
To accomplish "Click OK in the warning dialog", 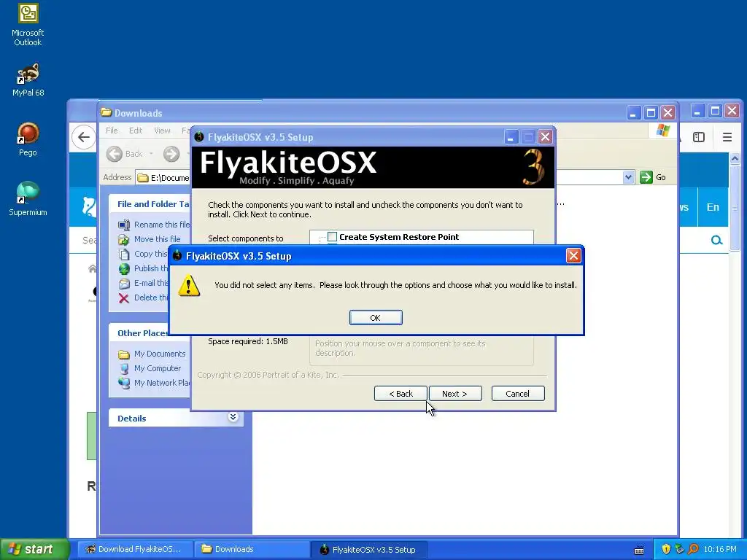I will pos(376,318).
